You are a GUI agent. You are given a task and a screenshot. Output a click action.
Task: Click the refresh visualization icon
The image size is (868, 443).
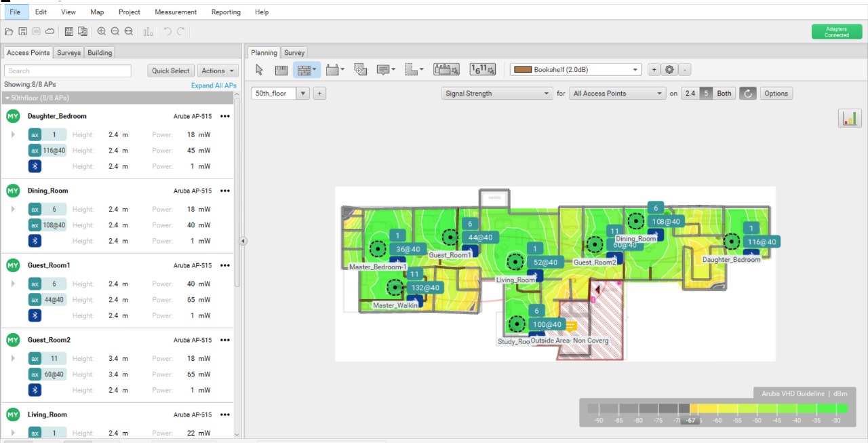coord(747,94)
